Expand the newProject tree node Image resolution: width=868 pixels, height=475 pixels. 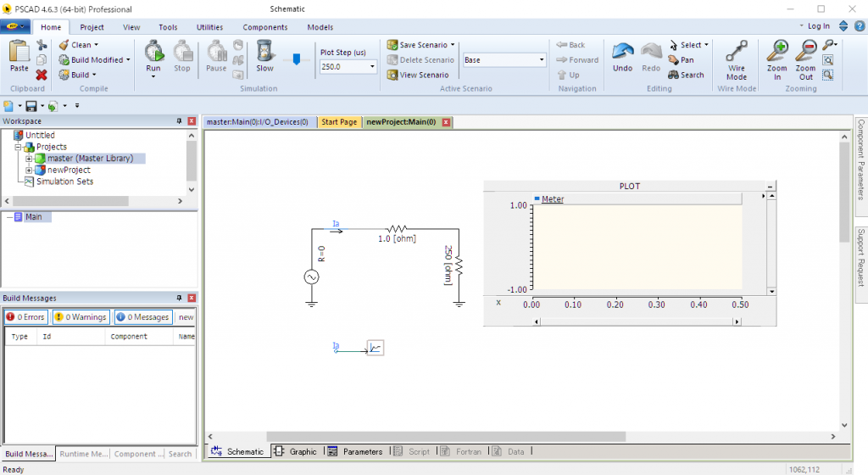29,170
